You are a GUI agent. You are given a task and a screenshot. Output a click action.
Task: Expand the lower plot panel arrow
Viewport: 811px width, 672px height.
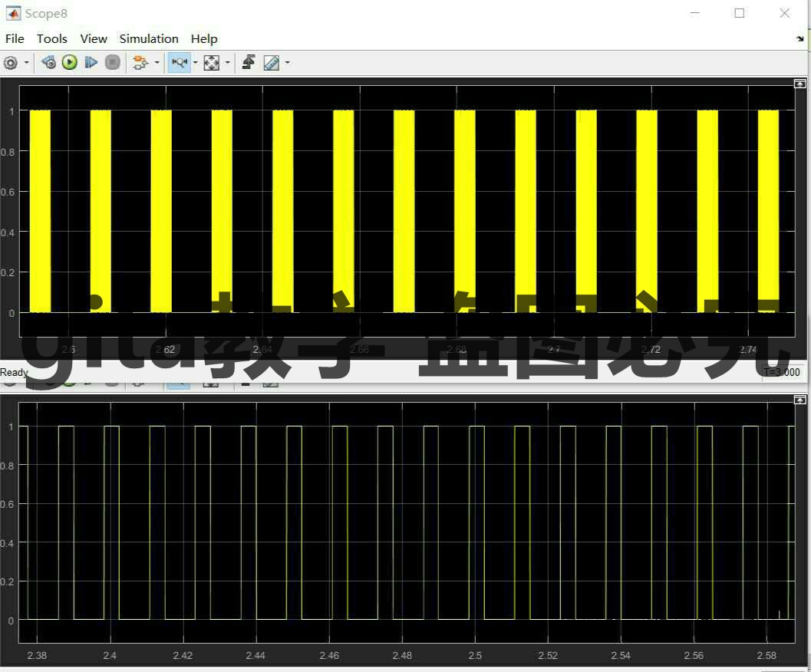tap(801, 399)
